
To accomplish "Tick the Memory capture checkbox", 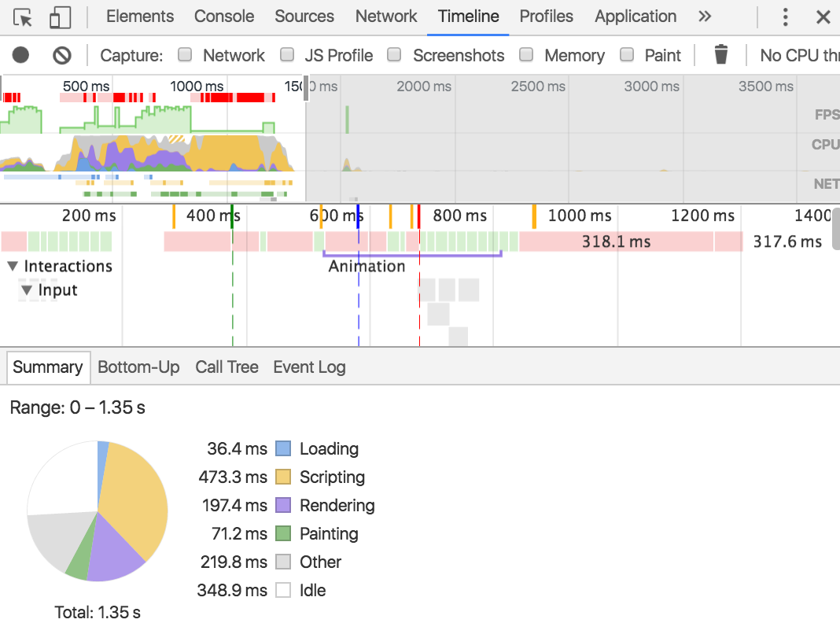I will point(527,54).
